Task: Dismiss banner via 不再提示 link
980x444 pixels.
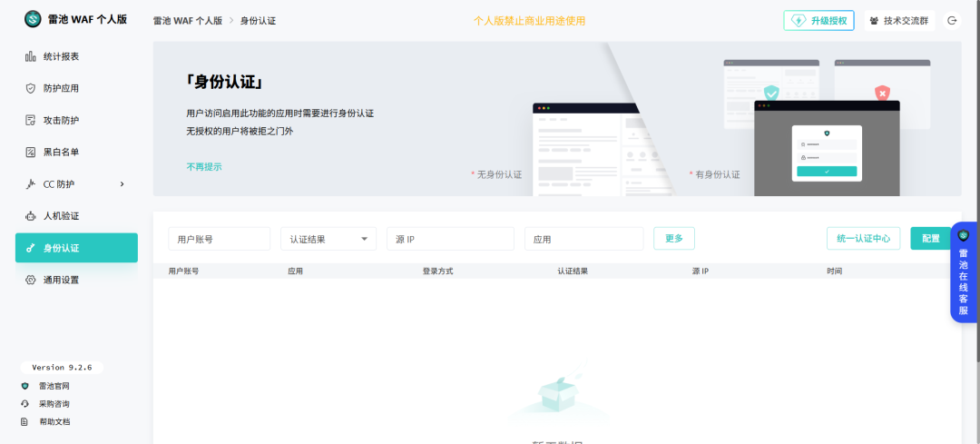Action: click(204, 167)
